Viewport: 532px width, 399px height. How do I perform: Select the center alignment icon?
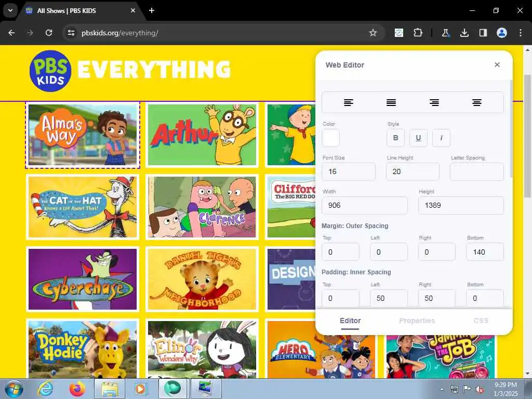pos(477,102)
